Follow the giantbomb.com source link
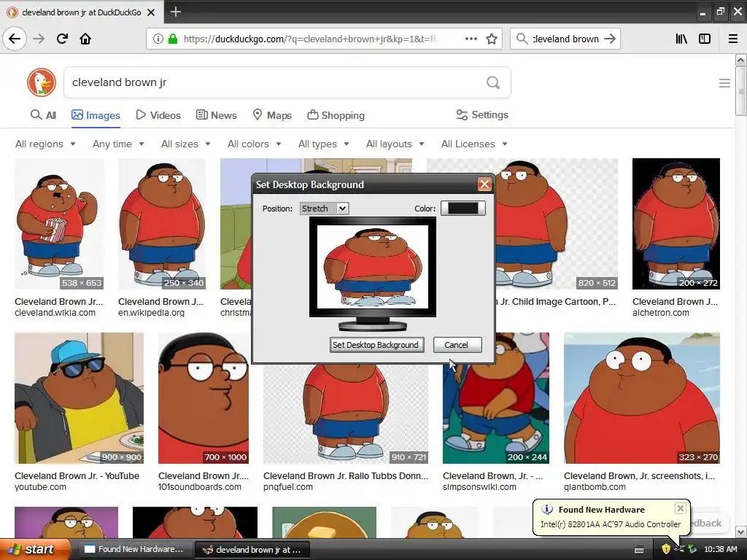This screenshot has height=560, width=747. point(595,487)
